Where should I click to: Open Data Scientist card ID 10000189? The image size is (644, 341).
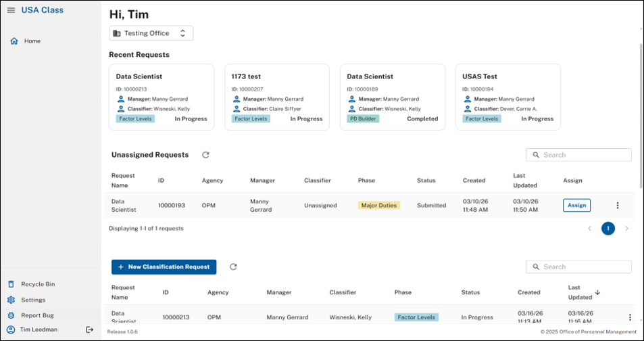coord(393,97)
